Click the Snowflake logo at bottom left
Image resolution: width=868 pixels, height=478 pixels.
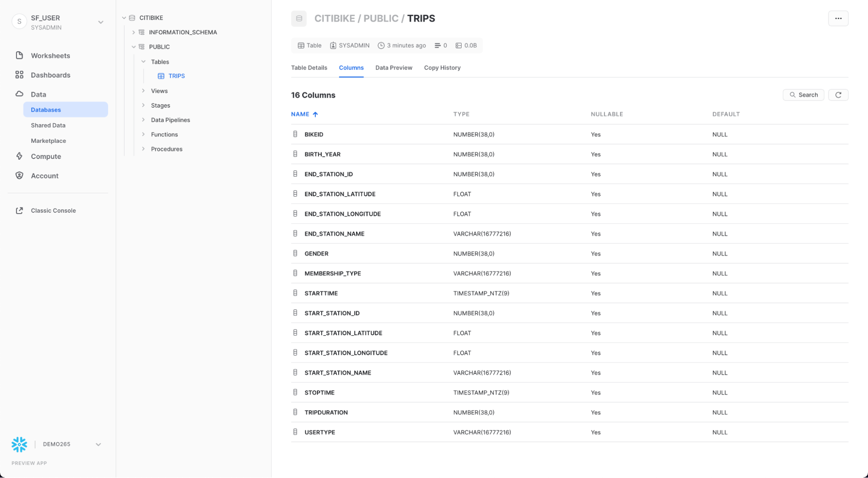(x=19, y=444)
